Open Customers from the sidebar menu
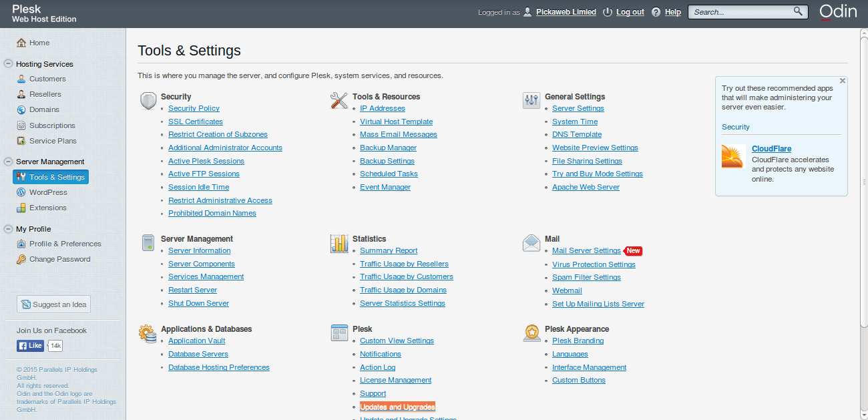 [x=47, y=79]
